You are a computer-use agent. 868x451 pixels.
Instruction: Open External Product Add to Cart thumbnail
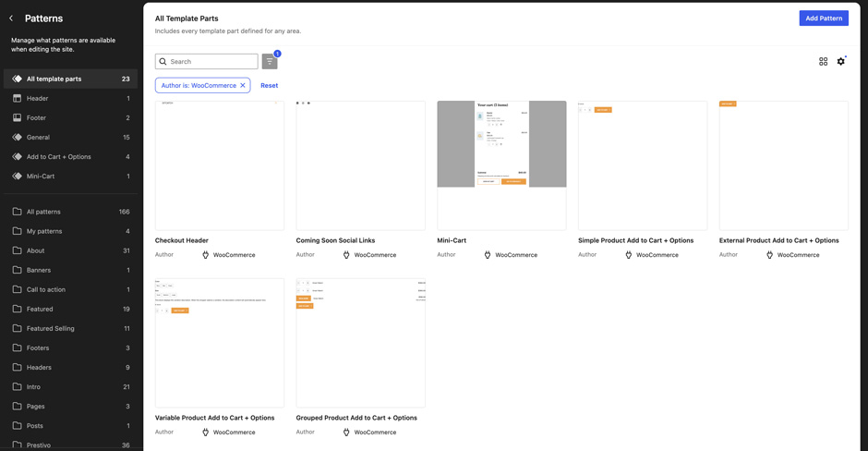(784, 165)
